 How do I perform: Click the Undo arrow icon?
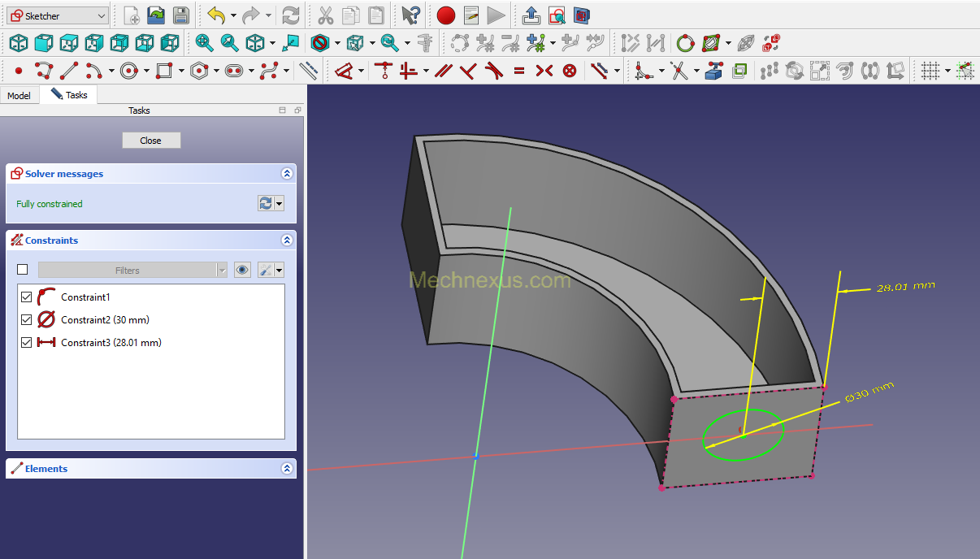tap(215, 15)
